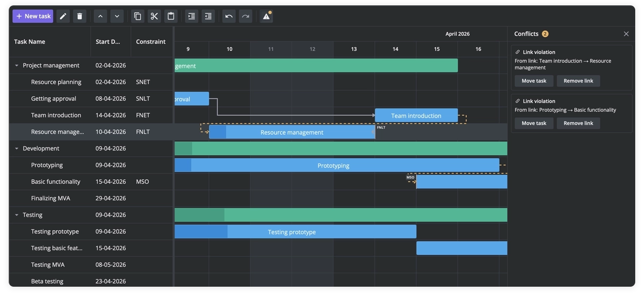Click the copy icon in toolbar

pos(138,16)
